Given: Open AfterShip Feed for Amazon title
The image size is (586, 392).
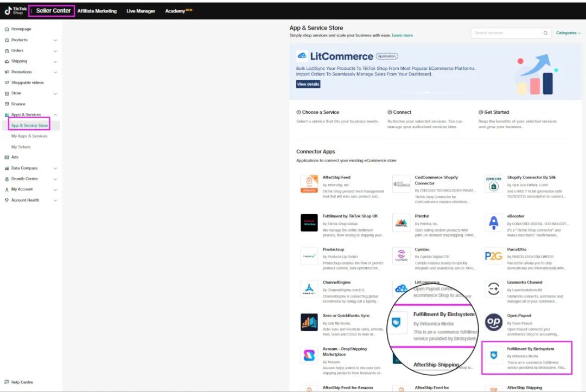Looking at the screenshot, I should point(348,388).
